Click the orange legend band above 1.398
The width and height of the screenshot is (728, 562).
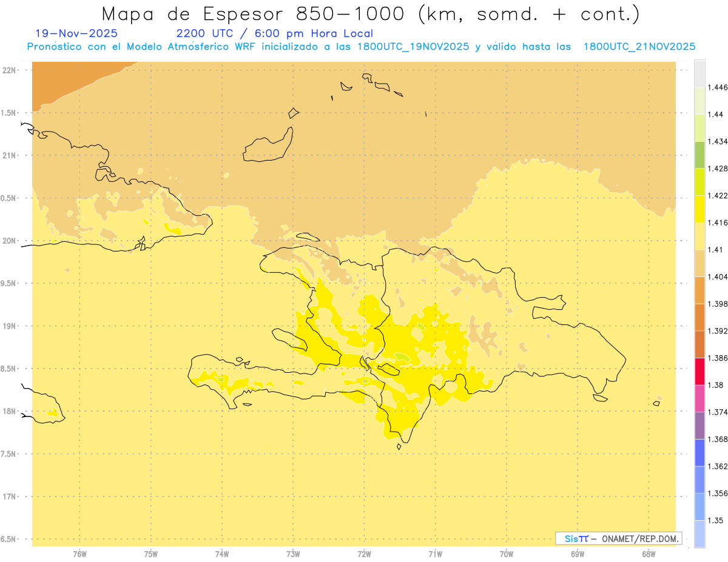pos(699,290)
